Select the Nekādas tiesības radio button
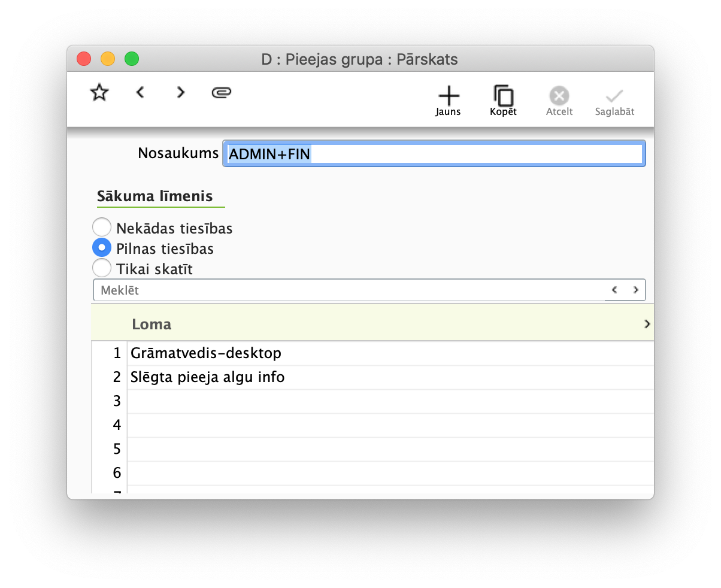 pos(102,227)
